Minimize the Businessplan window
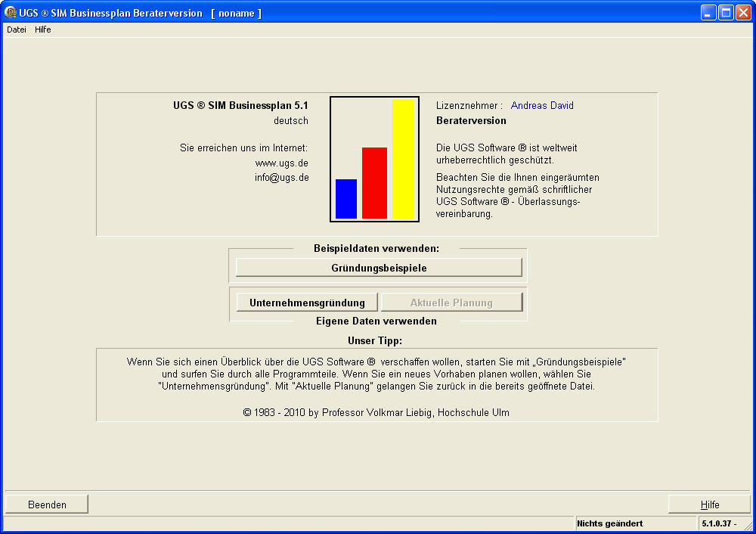This screenshot has width=756, height=534. pyautogui.click(x=708, y=13)
